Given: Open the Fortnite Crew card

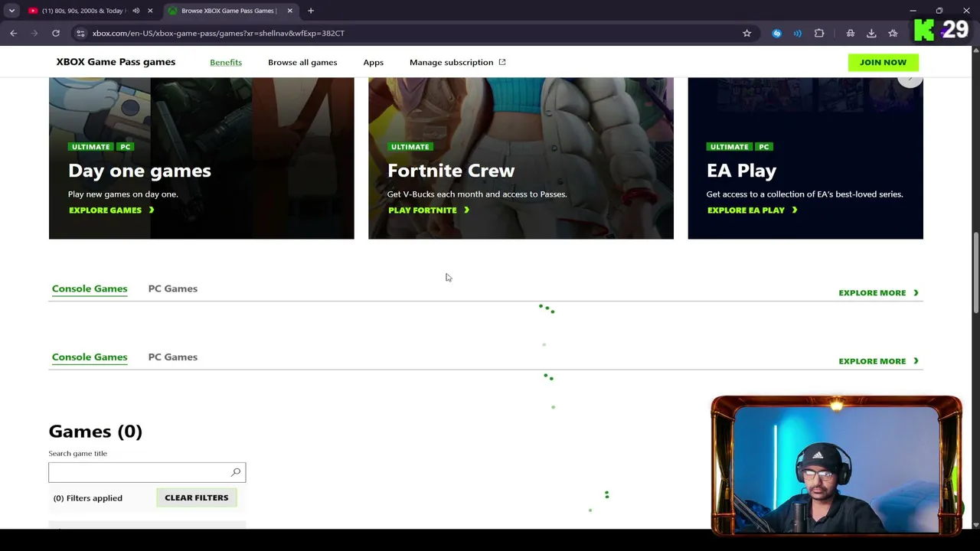Looking at the screenshot, I should pos(521,158).
